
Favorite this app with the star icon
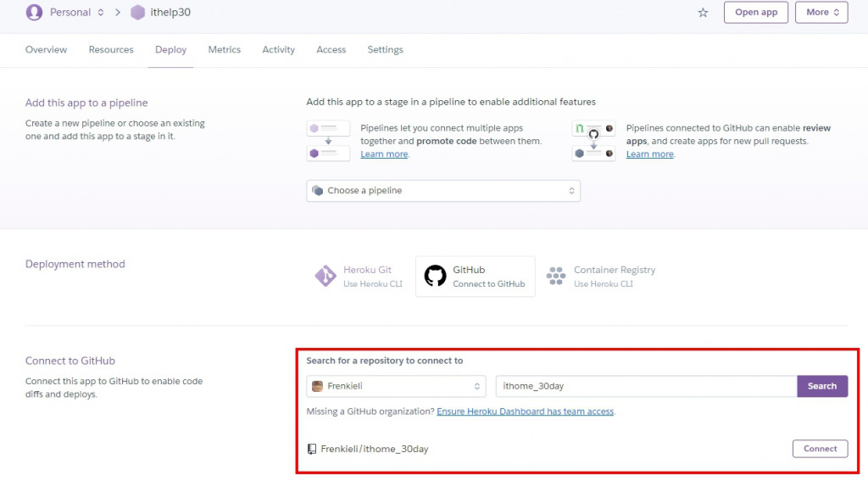click(703, 12)
